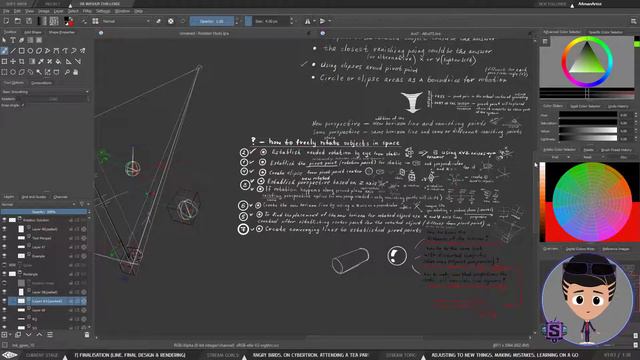640x360 pixels.
Task: Open the Layer menu
Action: click(x=58, y=11)
